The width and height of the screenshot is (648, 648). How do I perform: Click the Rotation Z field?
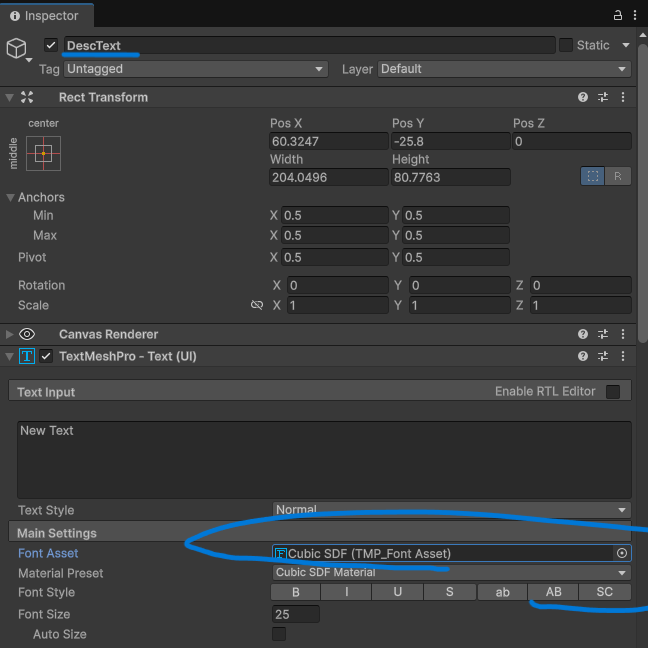(x=581, y=285)
